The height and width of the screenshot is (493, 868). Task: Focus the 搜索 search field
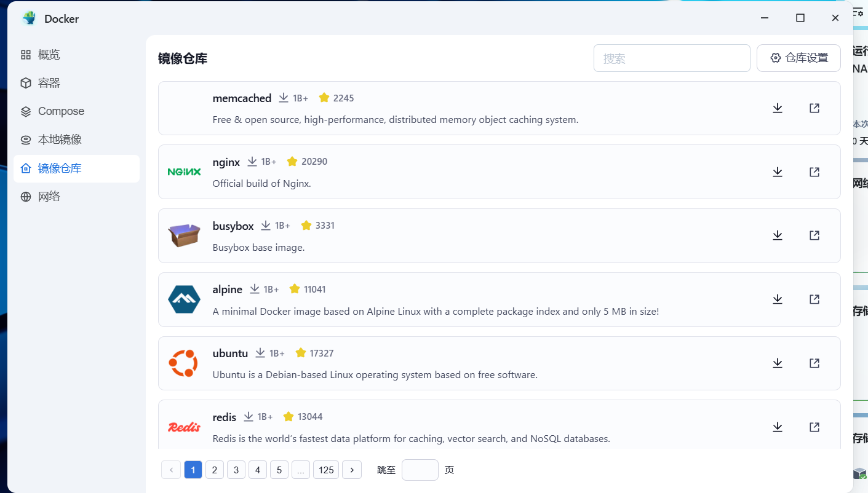[x=672, y=58]
